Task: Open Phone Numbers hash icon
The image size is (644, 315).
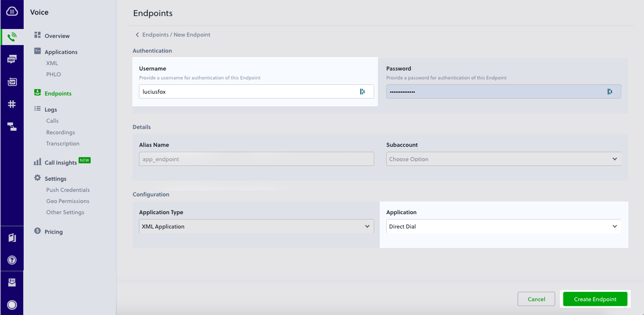Action: pyautogui.click(x=12, y=104)
